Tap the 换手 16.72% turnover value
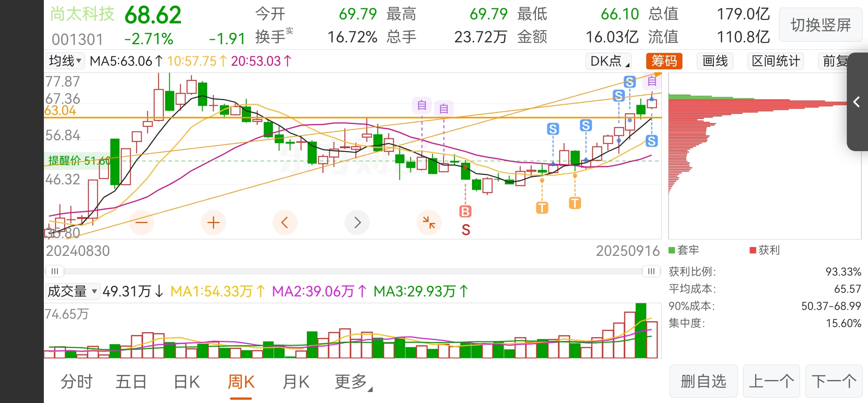Screen dimensions: 868x403 pos(352,37)
